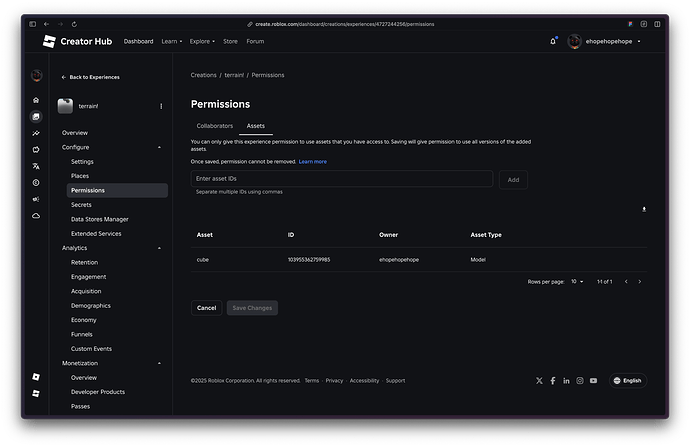Open Forum in the top navigation

255,41
